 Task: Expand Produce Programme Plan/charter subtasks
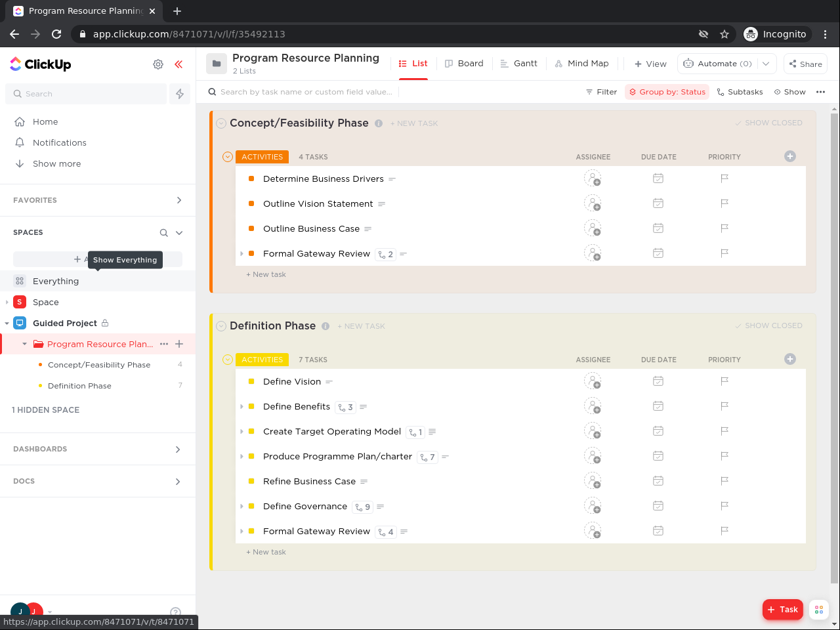pyautogui.click(x=242, y=457)
